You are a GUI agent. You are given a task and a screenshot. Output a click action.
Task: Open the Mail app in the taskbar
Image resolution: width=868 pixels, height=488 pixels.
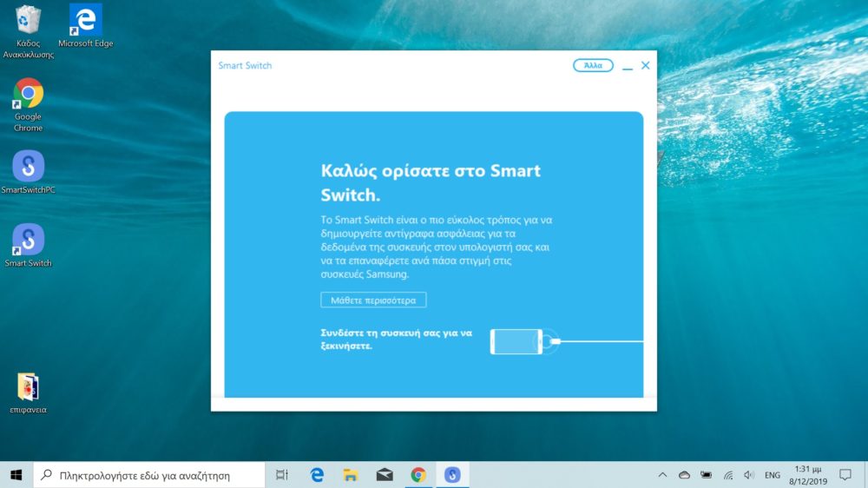385,475
